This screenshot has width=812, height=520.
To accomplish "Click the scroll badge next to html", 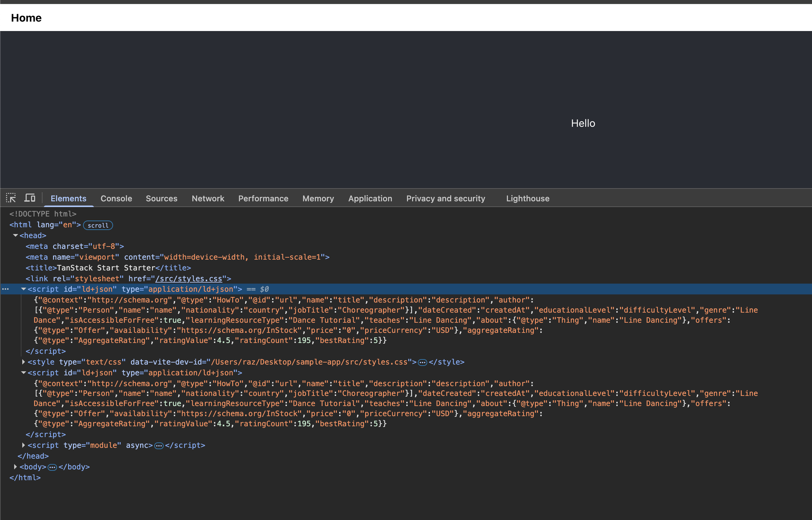I will [98, 225].
